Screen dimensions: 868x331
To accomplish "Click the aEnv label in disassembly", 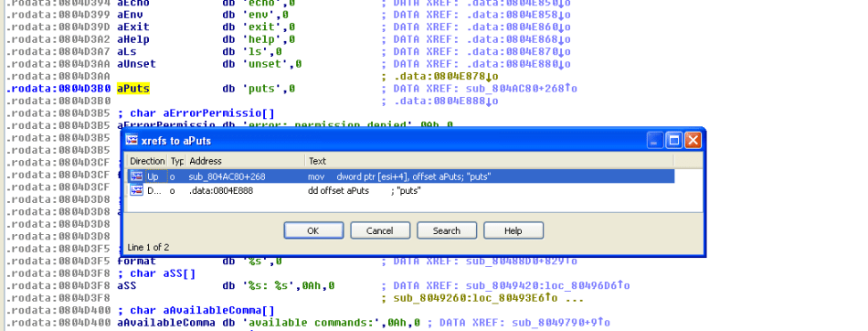I will pyautogui.click(x=130, y=15).
